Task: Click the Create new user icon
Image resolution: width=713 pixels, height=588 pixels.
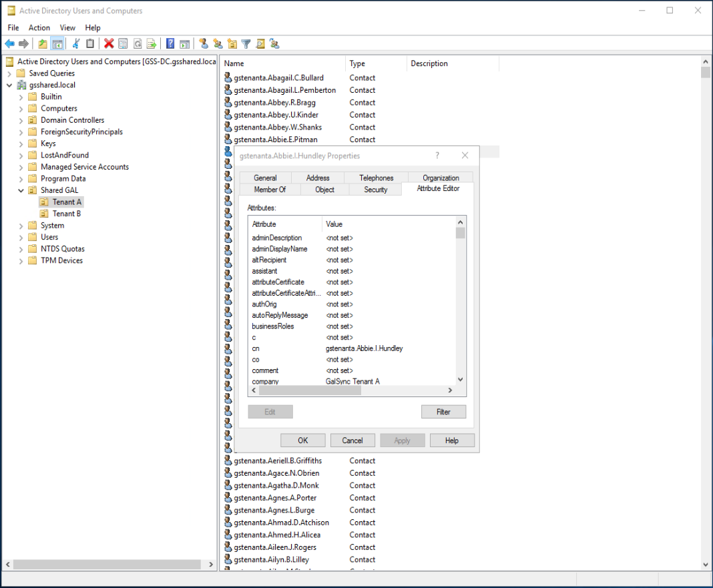Action: point(204,44)
